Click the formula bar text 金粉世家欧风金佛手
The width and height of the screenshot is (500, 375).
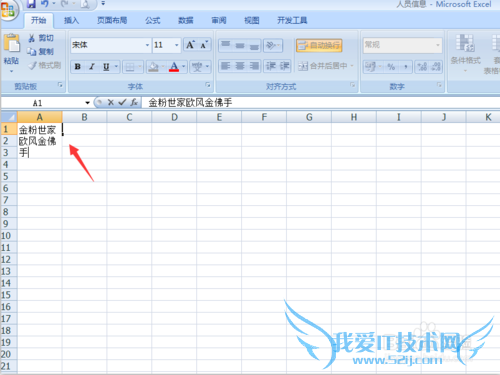click(190, 103)
